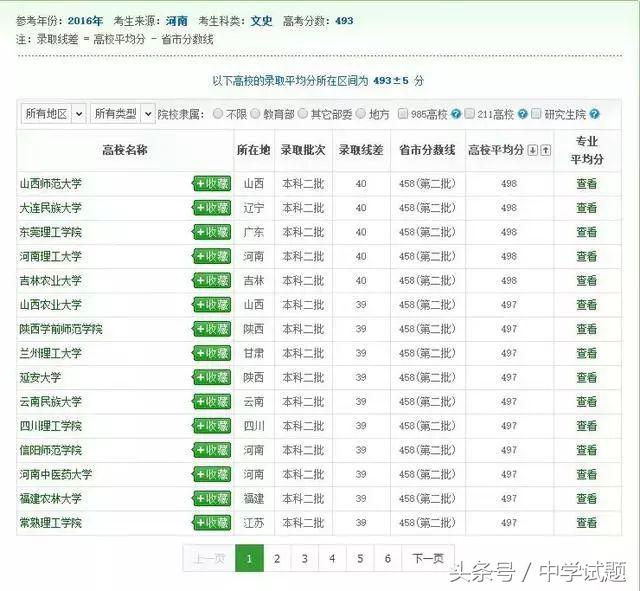Add 四川理工学院 to favorites
This screenshot has height=591, width=640.
(212, 426)
